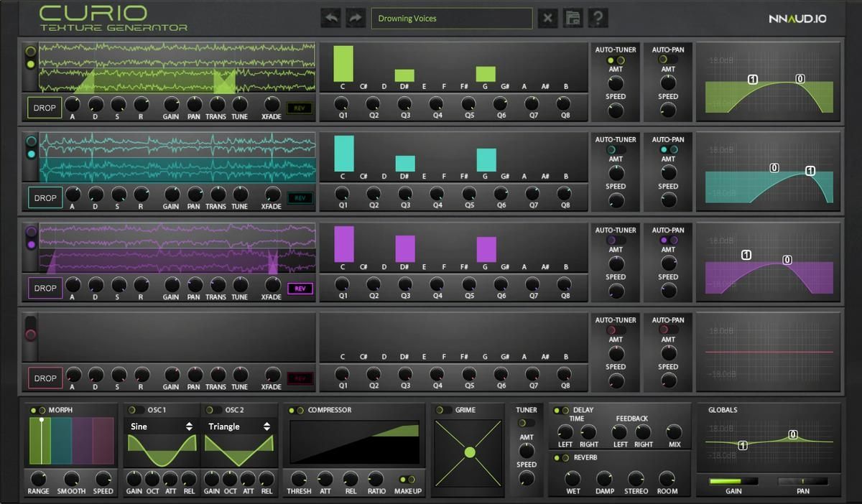The image size is (862, 504).
Task: Open help with the question mark icon
Action: coord(597,19)
